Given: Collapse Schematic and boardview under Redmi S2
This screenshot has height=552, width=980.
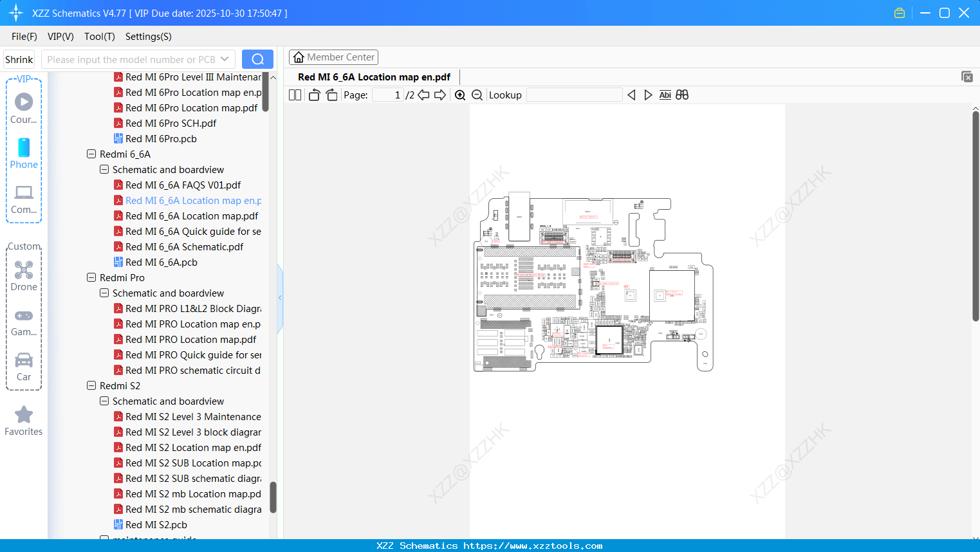Looking at the screenshot, I should coord(104,401).
